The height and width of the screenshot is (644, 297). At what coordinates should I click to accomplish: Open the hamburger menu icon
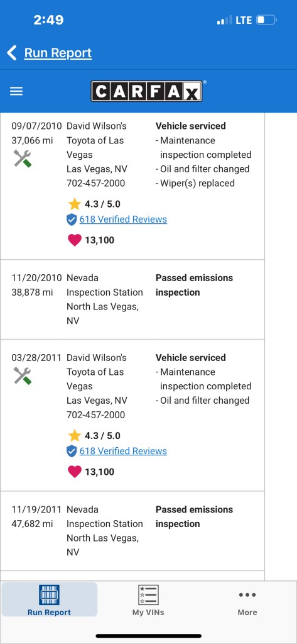pos(16,91)
